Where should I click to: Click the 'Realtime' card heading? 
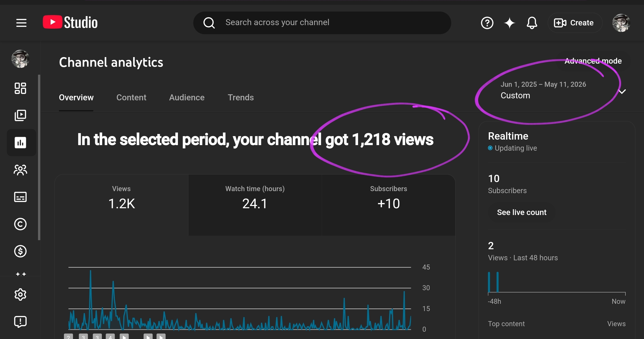[x=508, y=136]
